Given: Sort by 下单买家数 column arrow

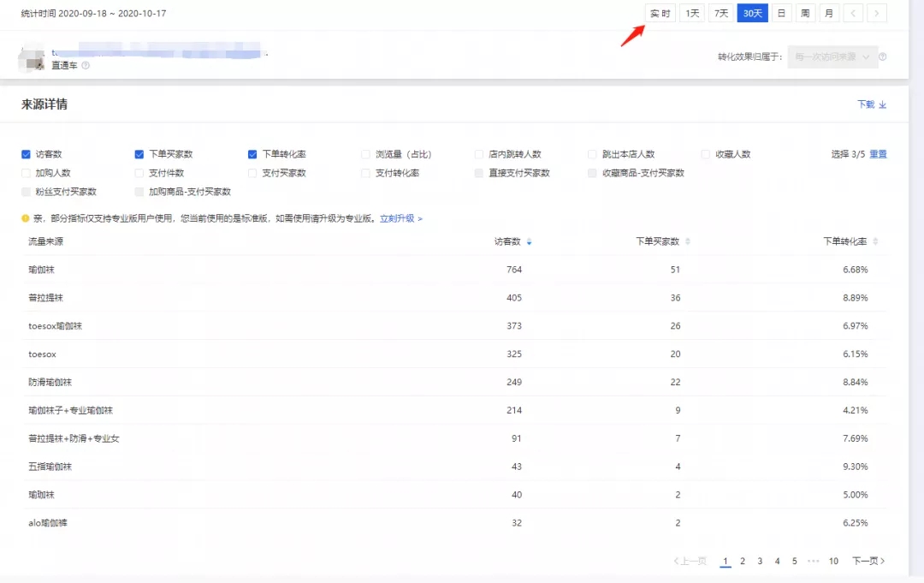Looking at the screenshot, I should [688, 242].
